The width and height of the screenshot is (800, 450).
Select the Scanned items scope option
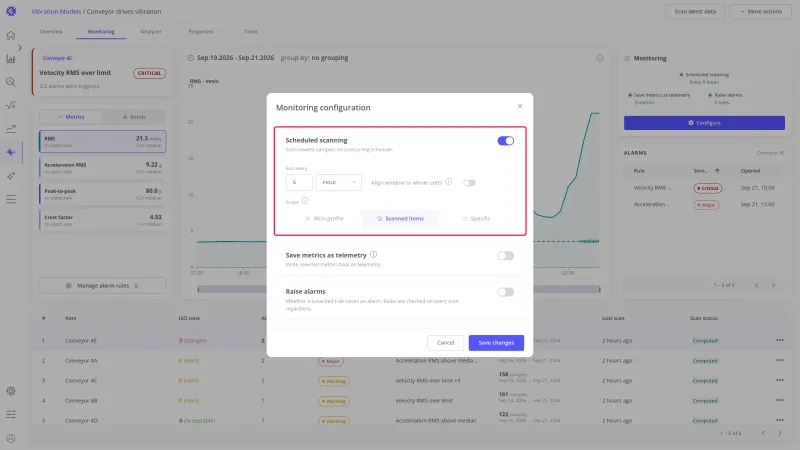click(x=400, y=218)
